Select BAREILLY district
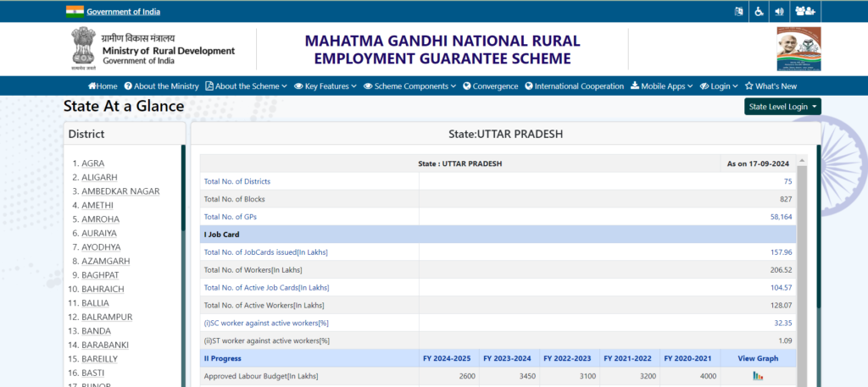 (100, 359)
